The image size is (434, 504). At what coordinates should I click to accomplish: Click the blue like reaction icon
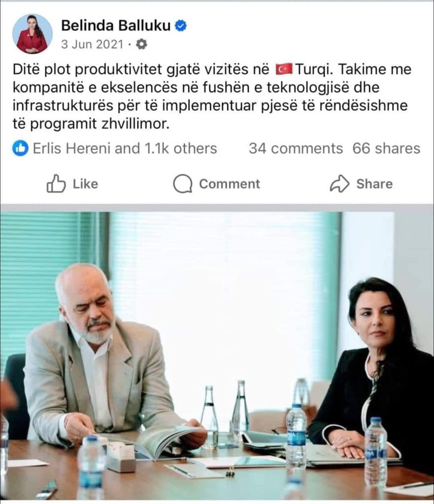20,149
